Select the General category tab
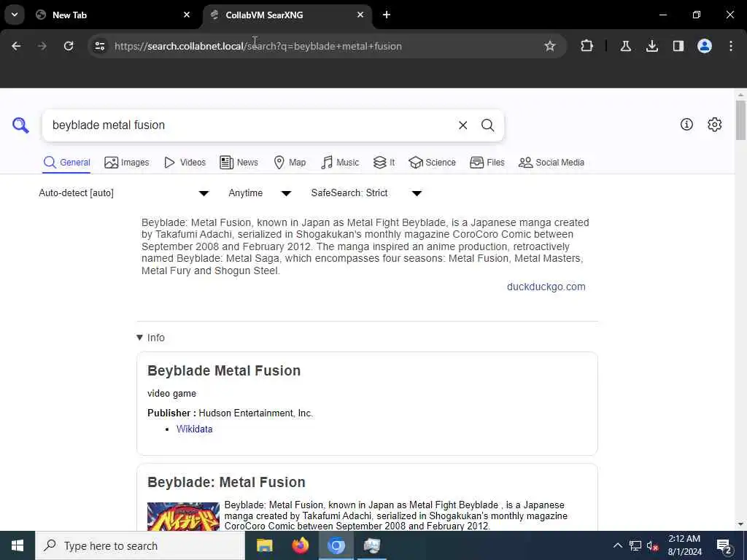 [66, 163]
